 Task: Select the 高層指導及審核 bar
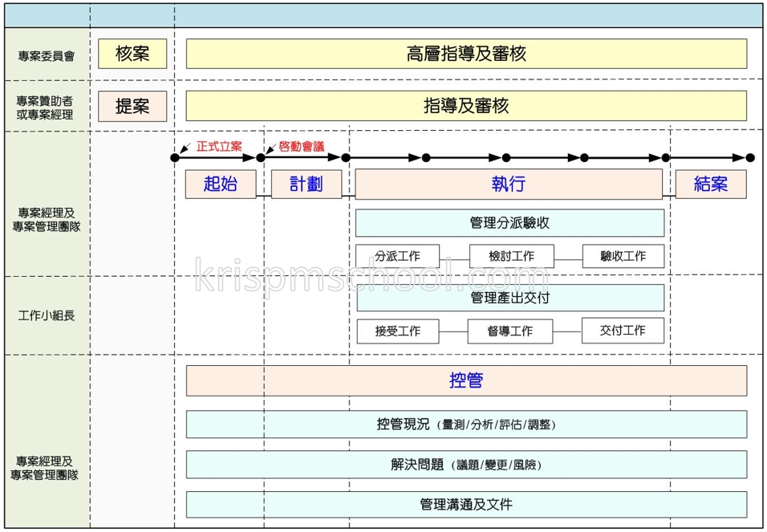(x=466, y=54)
